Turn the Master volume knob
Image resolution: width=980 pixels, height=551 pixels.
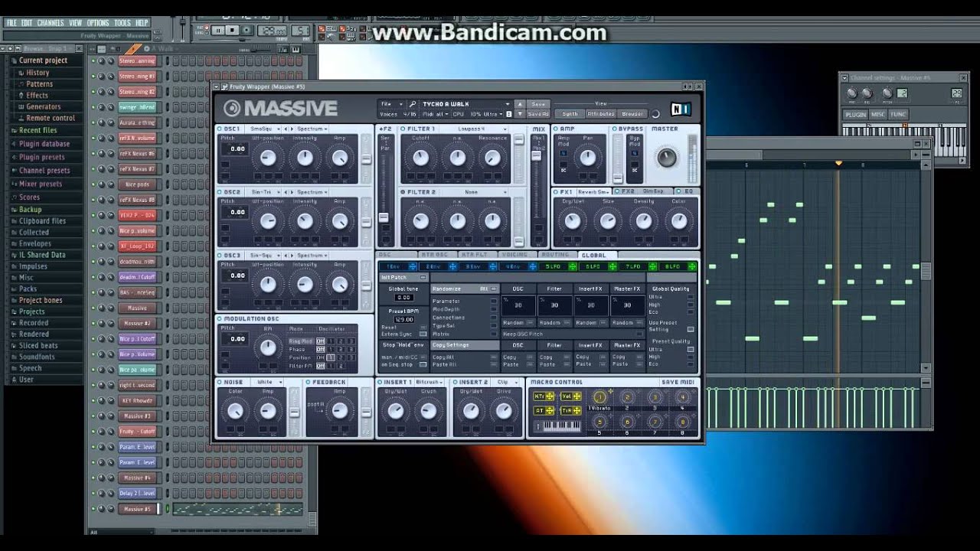coord(667,158)
